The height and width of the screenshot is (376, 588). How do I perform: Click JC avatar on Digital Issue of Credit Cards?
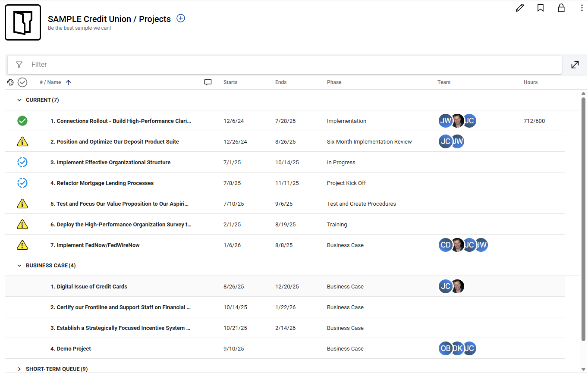[445, 286]
